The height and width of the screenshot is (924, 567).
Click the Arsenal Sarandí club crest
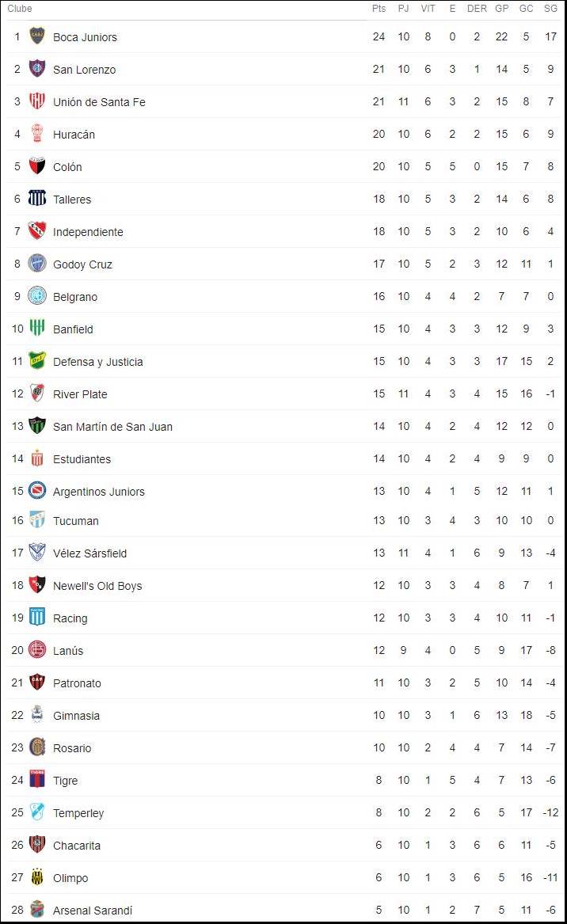point(36,910)
